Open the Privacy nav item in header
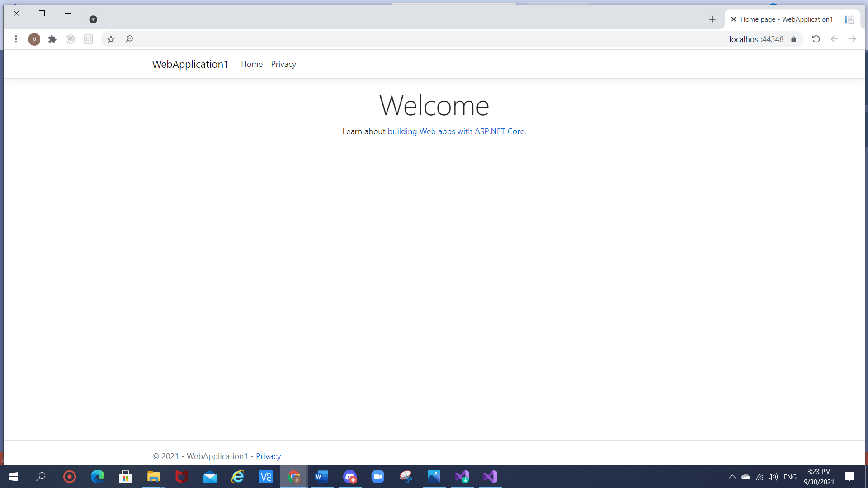This screenshot has height=488, width=868. pos(283,64)
